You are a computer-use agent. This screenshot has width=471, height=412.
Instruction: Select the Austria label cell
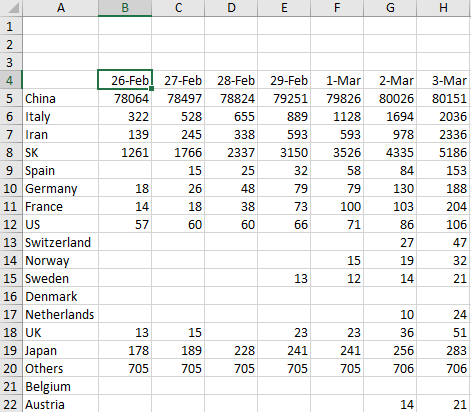click(x=61, y=404)
